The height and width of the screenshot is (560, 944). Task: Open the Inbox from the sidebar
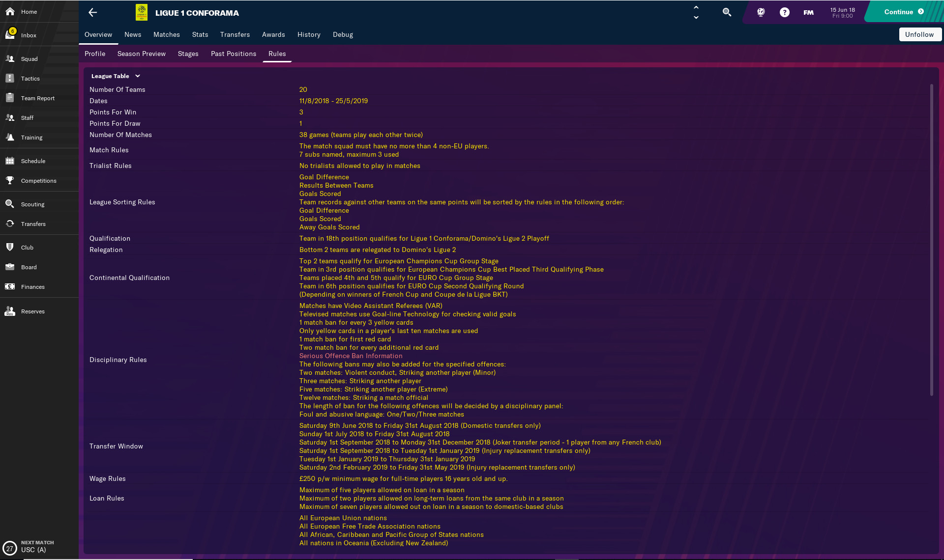pyautogui.click(x=29, y=35)
